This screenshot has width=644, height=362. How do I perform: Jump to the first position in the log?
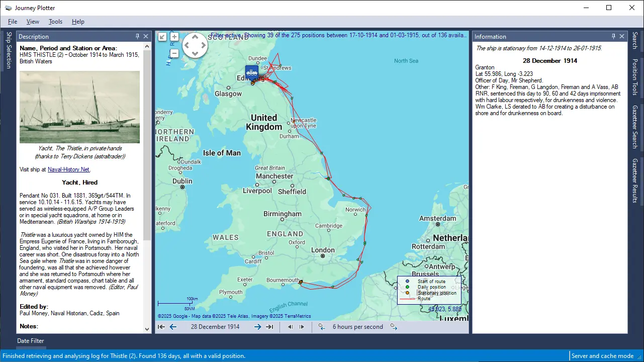(x=161, y=327)
